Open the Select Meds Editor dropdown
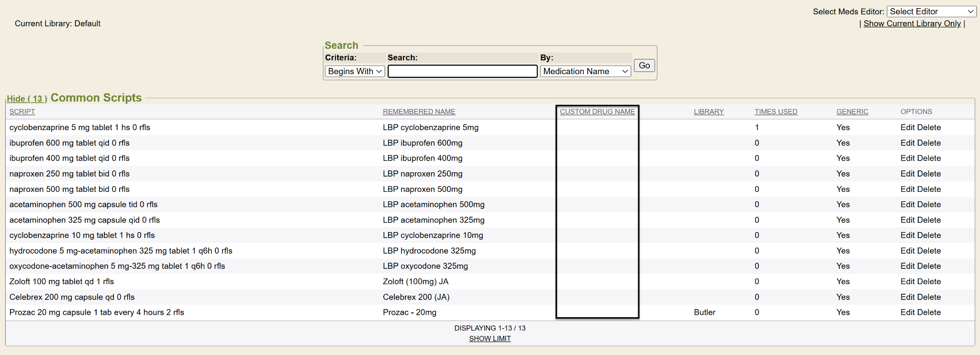 pos(931,11)
